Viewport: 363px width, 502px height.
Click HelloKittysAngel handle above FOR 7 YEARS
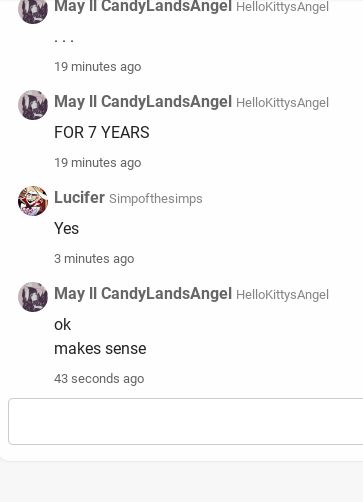pyautogui.click(x=282, y=103)
